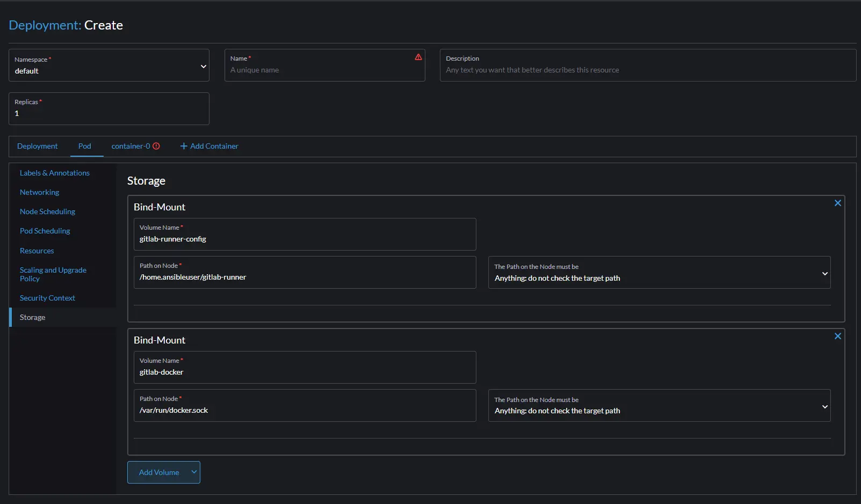861x504 pixels.
Task: Click the Description text field
Action: (647, 70)
